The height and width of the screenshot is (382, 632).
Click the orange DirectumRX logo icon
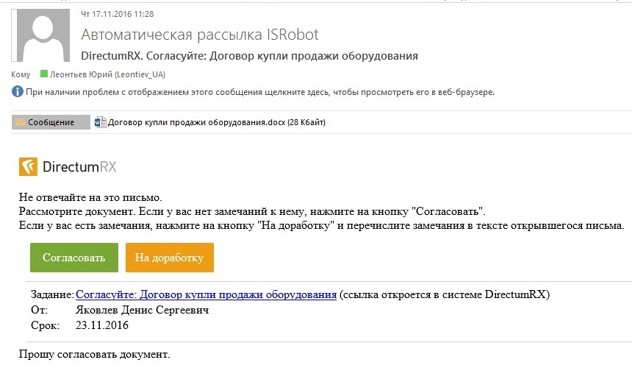coord(28,166)
